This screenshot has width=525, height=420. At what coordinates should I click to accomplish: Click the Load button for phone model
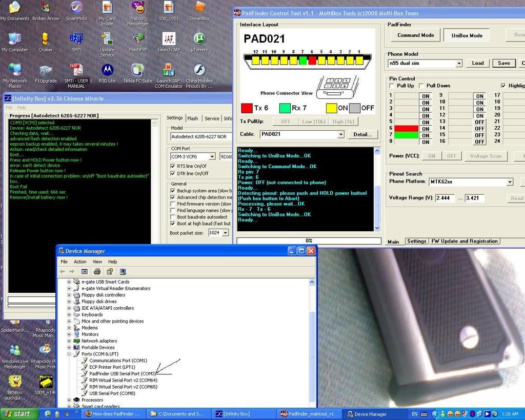[478, 63]
